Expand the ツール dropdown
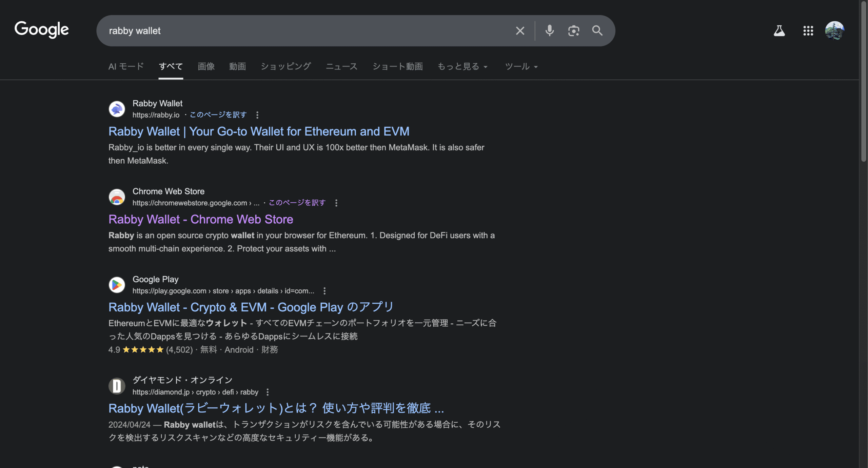 pos(521,66)
